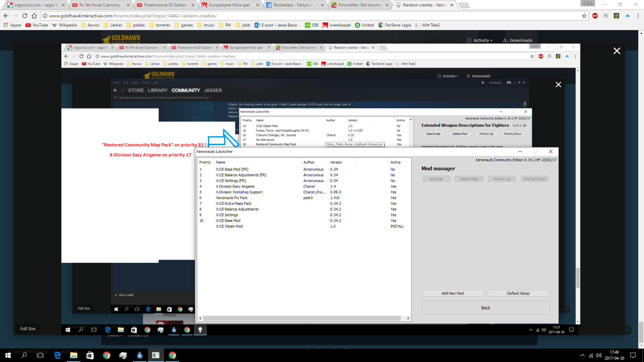This screenshot has width=644, height=362.
Task: Open the Wikipedia bookmark in Chrome
Action: point(64,25)
